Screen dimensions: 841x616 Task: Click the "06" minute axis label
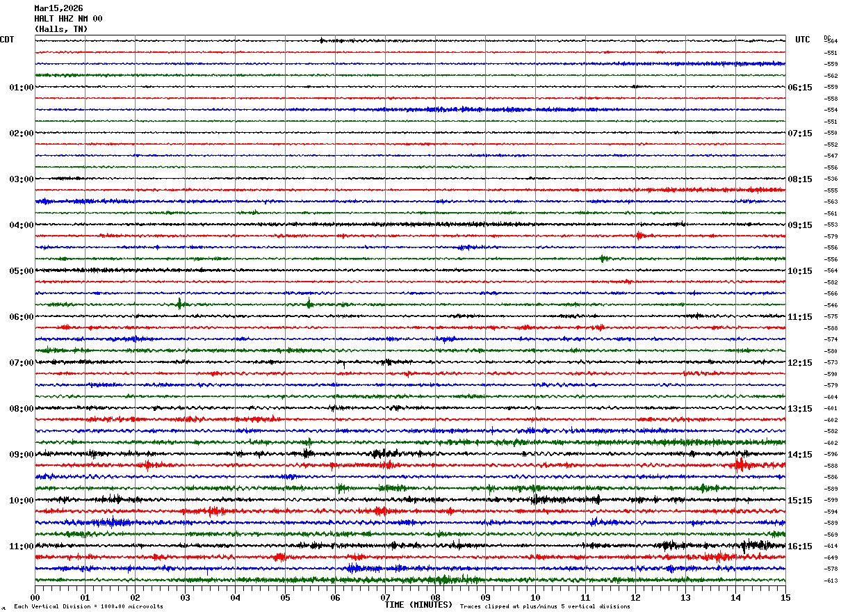(x=335, y=597)
